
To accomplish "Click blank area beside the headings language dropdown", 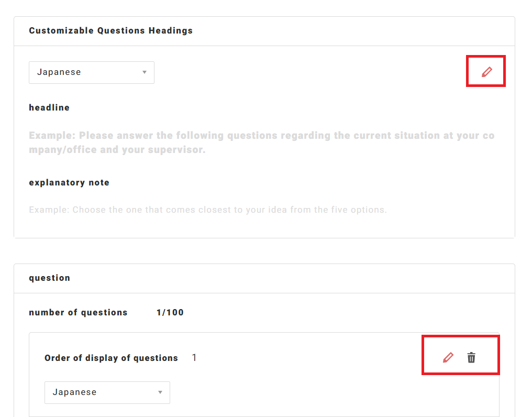I will click(x=304, y=72).
